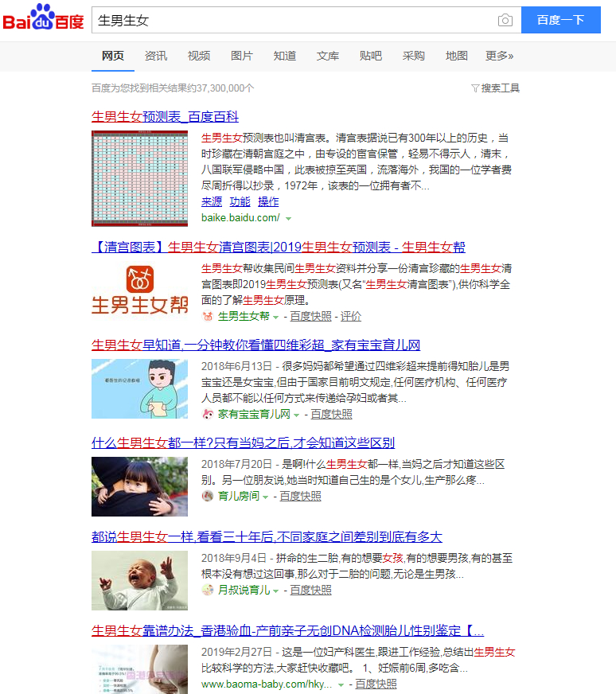Screen dimensions: 616x694
Task: Click cartoon doctor thumbnail image
Action: point(139,388)
